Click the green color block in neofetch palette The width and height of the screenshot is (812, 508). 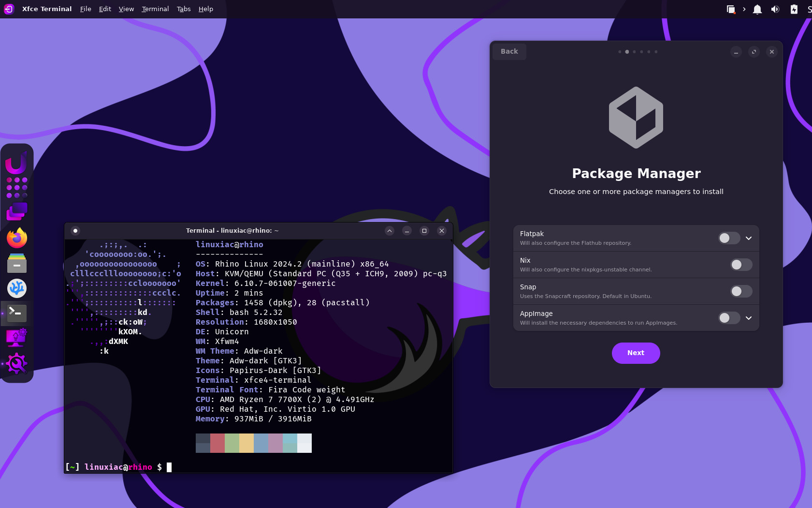232,443
